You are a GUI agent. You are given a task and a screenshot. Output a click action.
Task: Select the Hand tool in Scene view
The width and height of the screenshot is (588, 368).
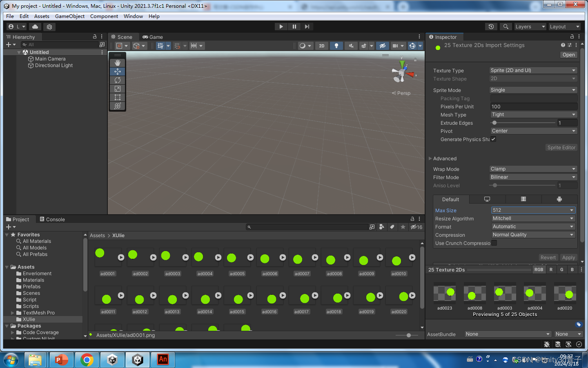[118, 63]
